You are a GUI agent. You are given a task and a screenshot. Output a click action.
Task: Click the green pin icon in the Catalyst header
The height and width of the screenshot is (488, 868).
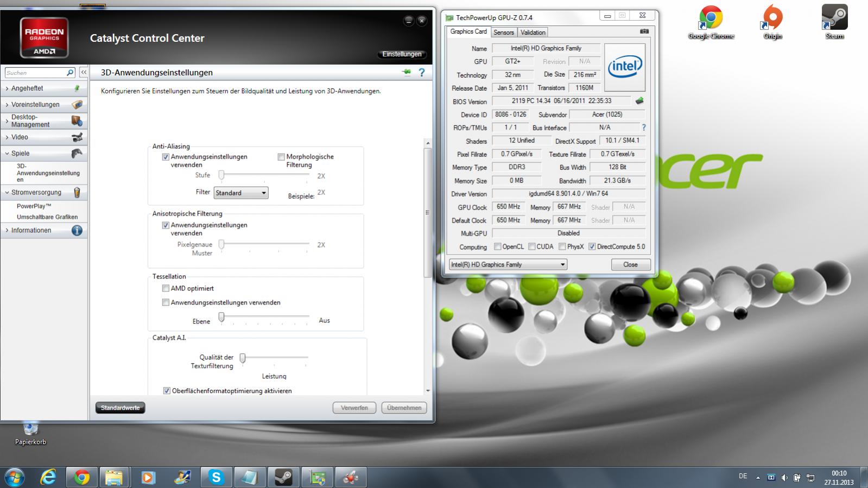(407, 72)
